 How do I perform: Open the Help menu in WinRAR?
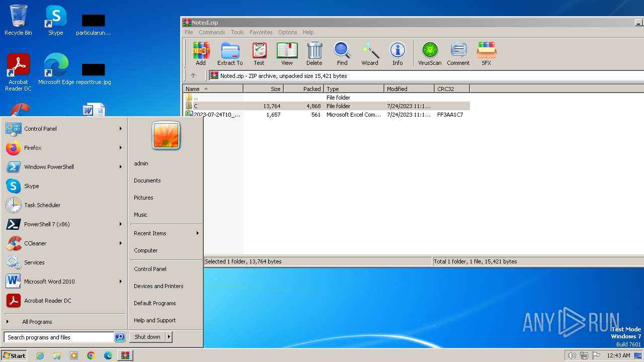coord(308,32)
